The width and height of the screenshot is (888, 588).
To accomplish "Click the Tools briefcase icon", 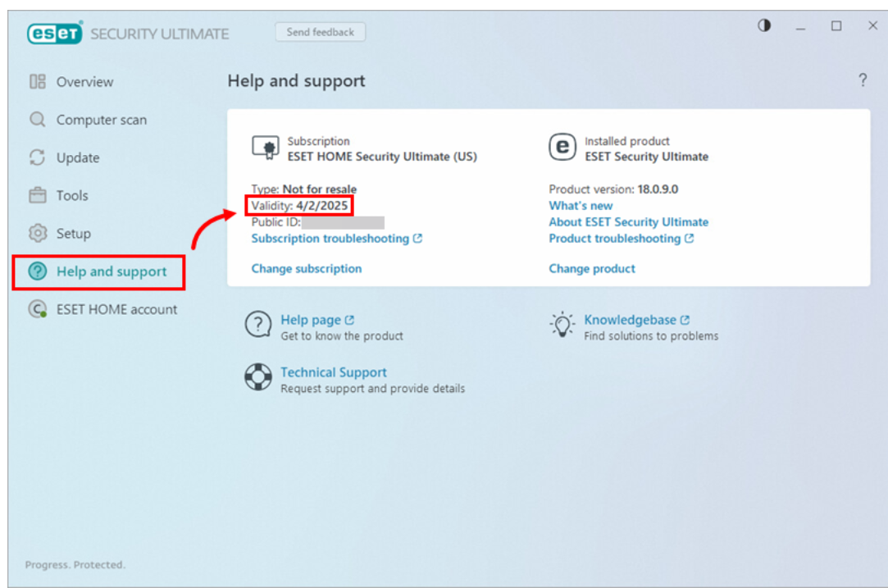I will click(x=38, y=195).
